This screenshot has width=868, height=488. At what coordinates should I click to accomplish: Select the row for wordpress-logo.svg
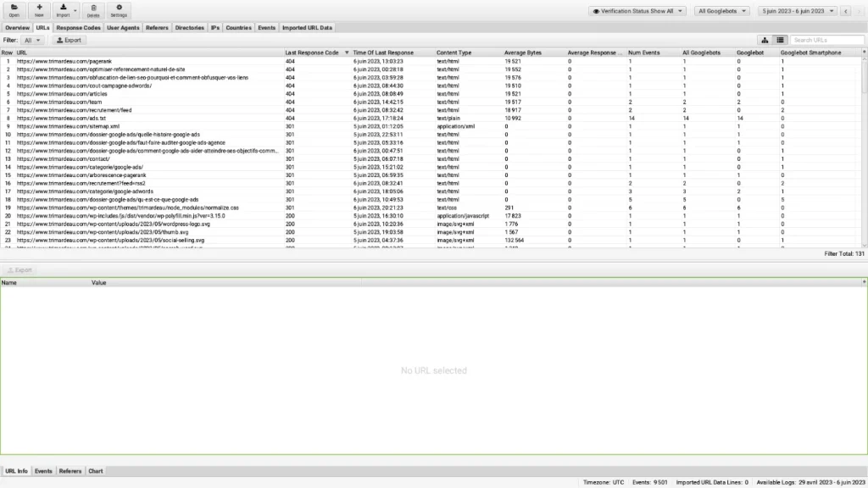[x=431, y=224]
